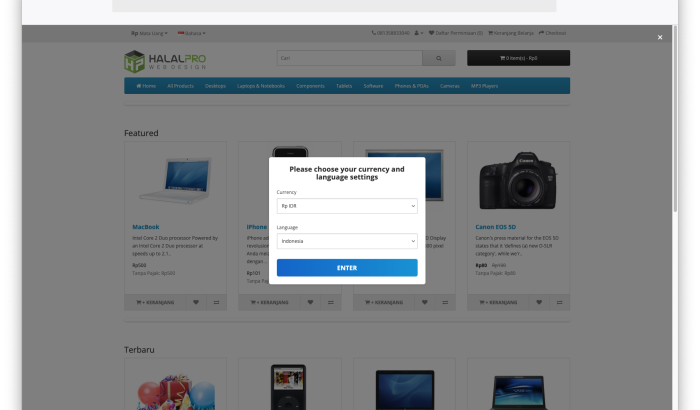This screenshot has width=700, height=410.
Task: Compare Canon EOS 5D arrows icon
Action: pyautogui.click(x=559, y=302)
